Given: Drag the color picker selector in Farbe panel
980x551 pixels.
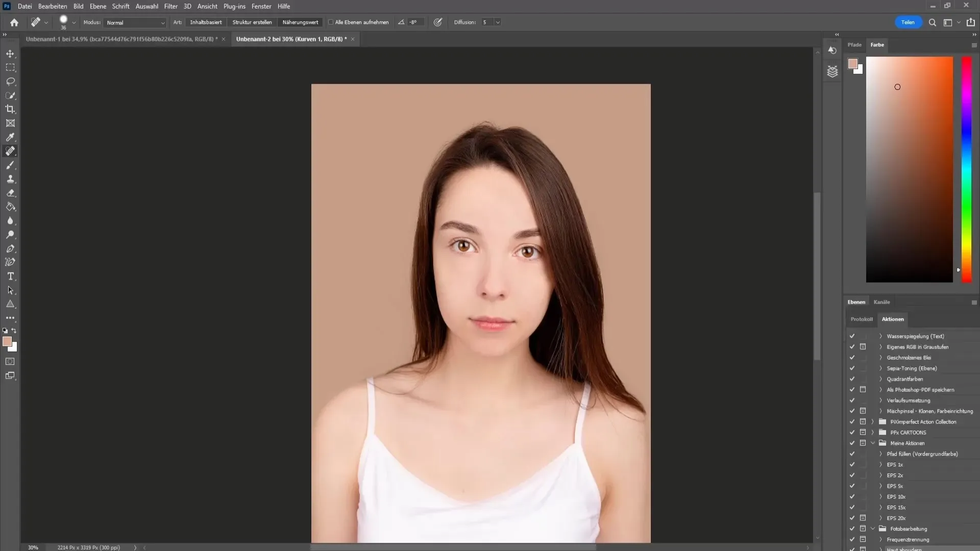Looking at the screenshot, I should 897,87.
